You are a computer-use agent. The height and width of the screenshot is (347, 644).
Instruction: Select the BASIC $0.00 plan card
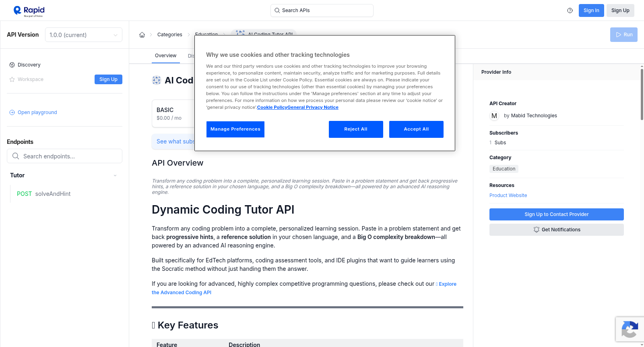pyautogui.click(x=173, y=114)
